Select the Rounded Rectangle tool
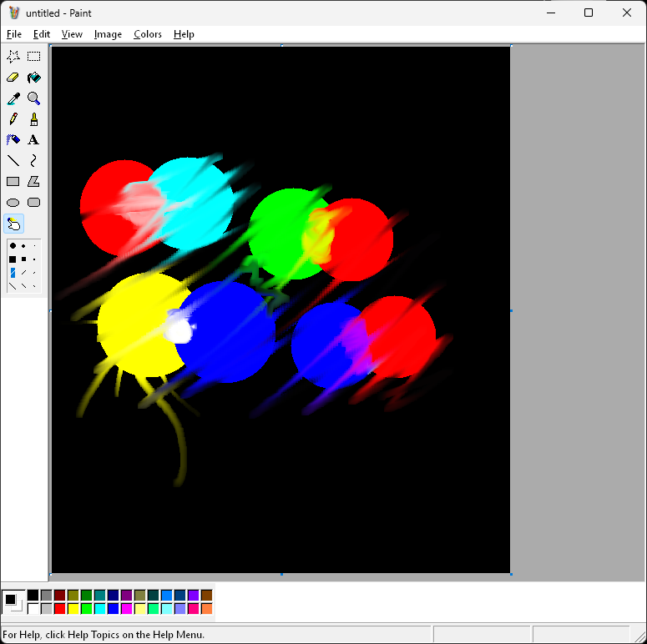647x644 pixels. click(34, 203)
